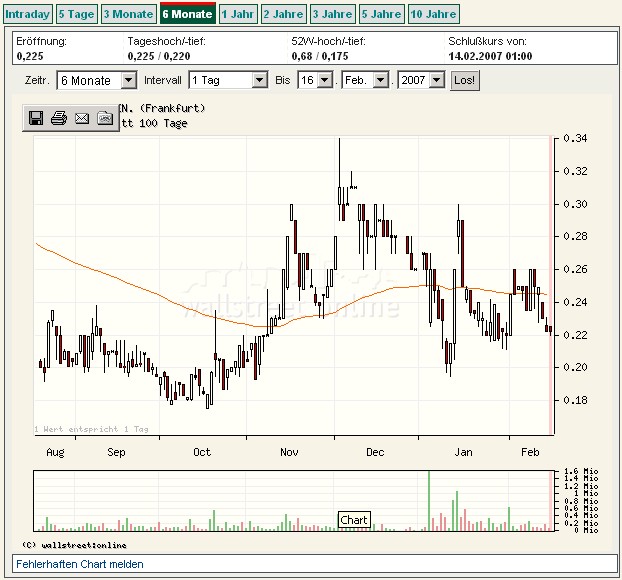Expand the day dropdown showing 16
The image size is (622, 580).
coord(315,81)
